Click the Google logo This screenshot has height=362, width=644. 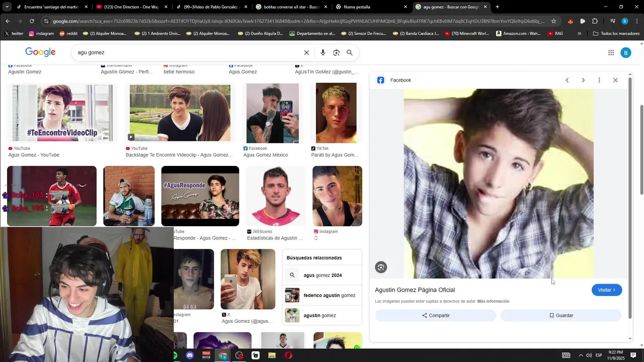tap(40, 52)
